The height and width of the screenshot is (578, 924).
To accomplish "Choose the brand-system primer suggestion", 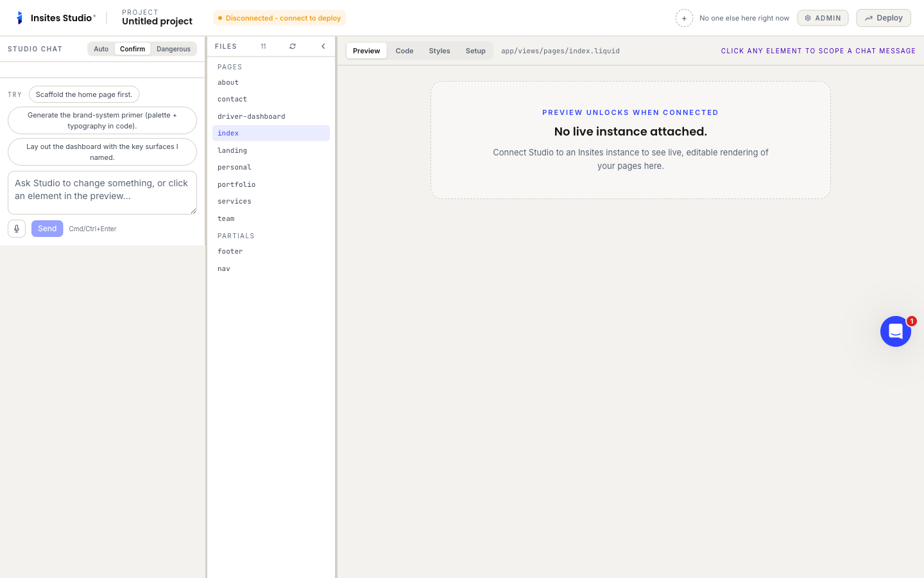I will coord(102,121).
